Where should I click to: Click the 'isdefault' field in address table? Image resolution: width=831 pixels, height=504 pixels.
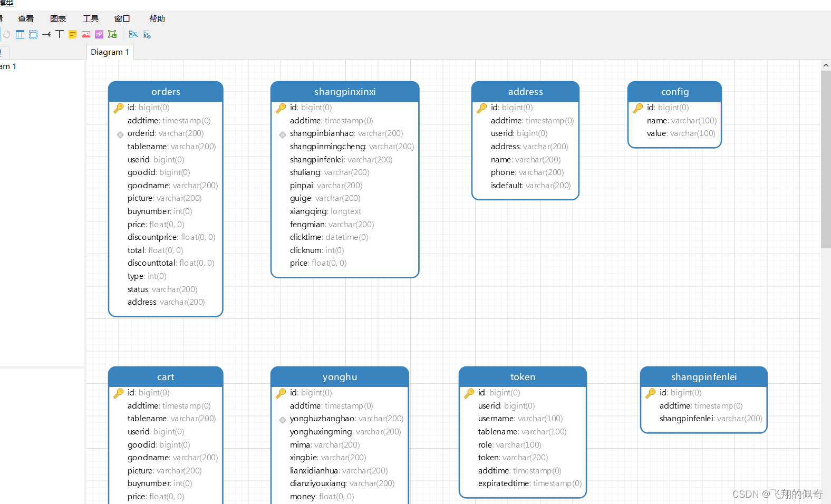(x=530, y=186)
